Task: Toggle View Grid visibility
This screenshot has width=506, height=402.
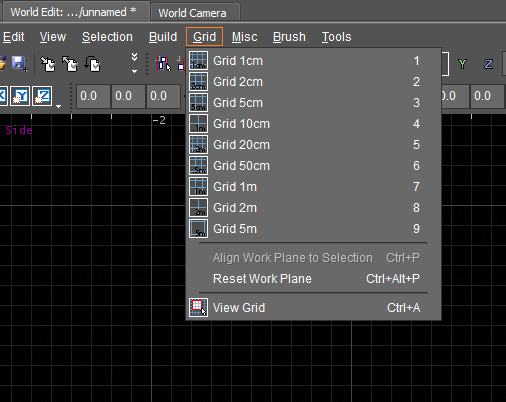Action: coord(313,307)
